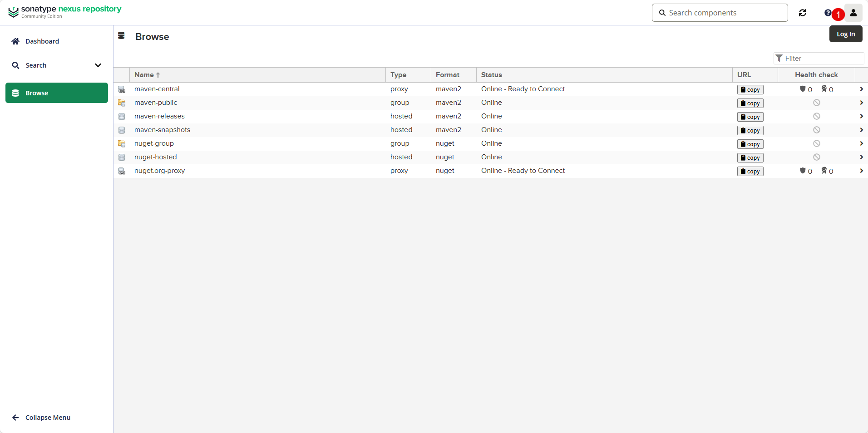
Task: Copy URL for nuget-group repository
Action: 750,144
